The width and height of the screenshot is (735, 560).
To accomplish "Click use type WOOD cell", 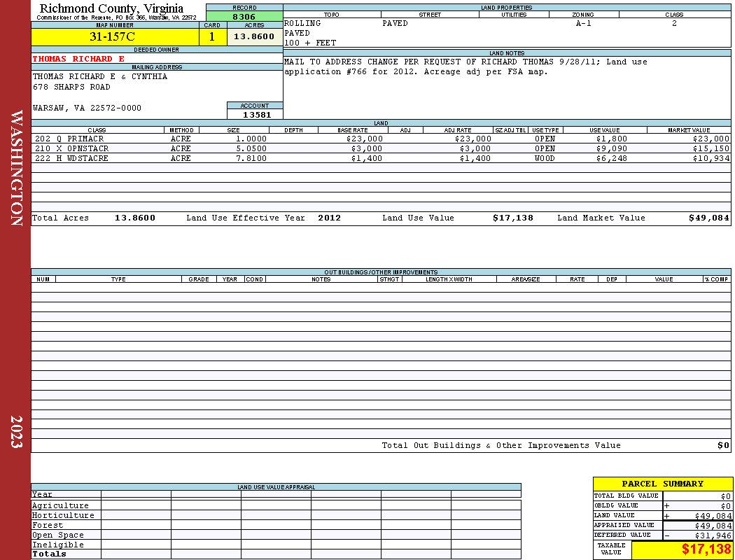I will [x=545, y=158].
